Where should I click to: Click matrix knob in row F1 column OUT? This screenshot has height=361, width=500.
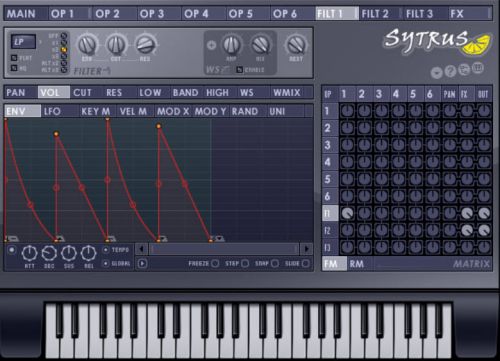[484, 213]
